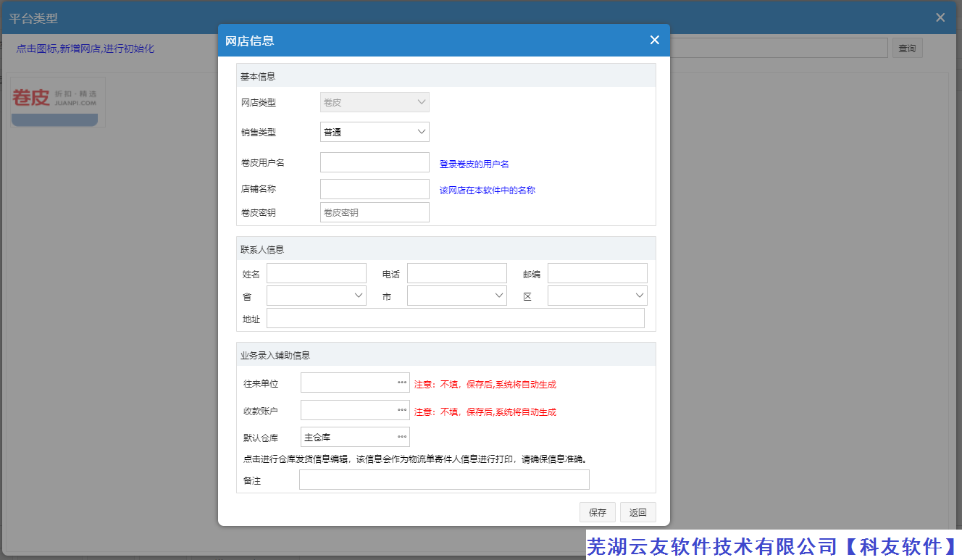Click the 卷皮密钥 input field

(375, 212)
